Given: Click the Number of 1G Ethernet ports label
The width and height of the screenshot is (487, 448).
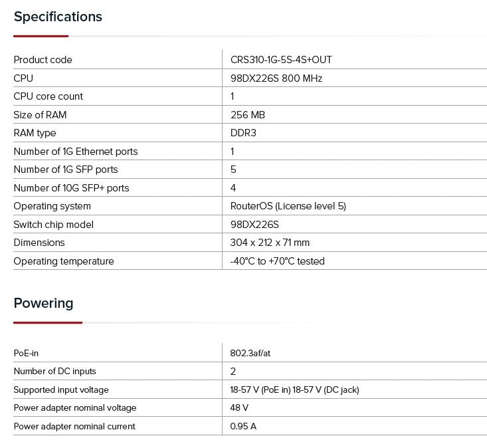Looking at the screenshot, I should point(76,152).
